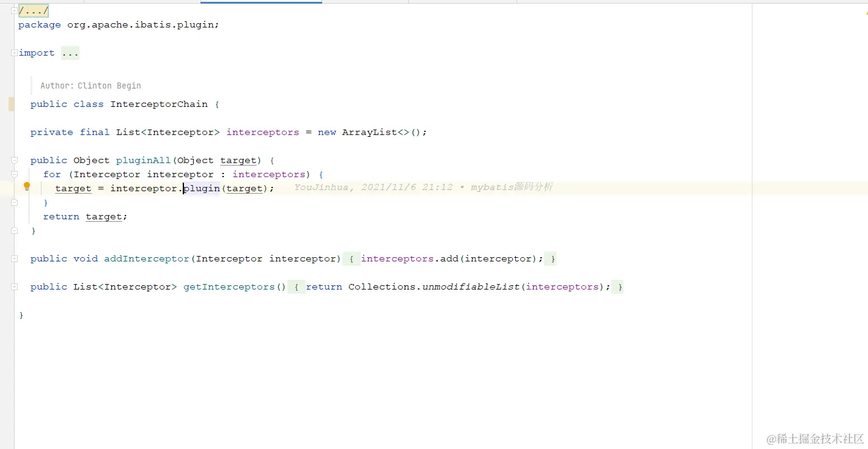Unfold the '/.../' collapsed comment placeholder
This screenshot has width=868, height=449.
(34, 11)
